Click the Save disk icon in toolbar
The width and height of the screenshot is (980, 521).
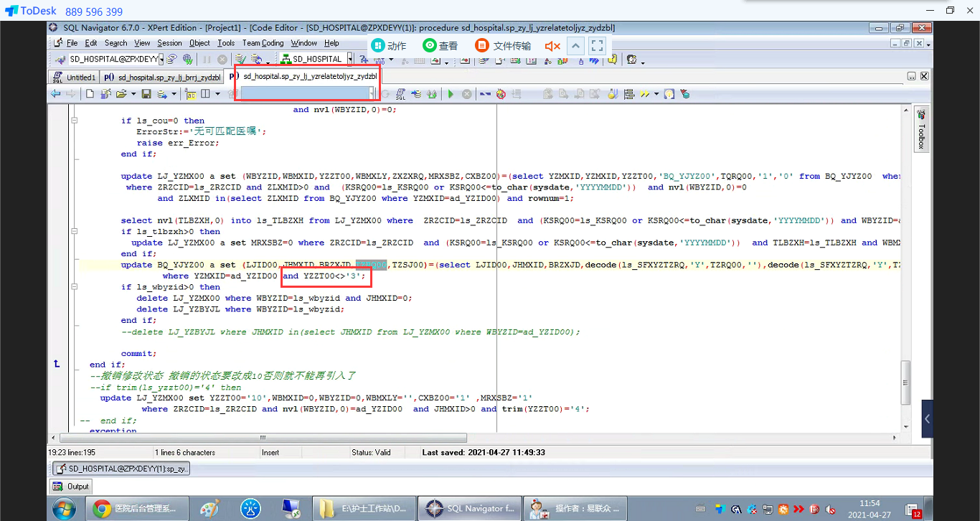pyautogui.click(x=146, y=94)
